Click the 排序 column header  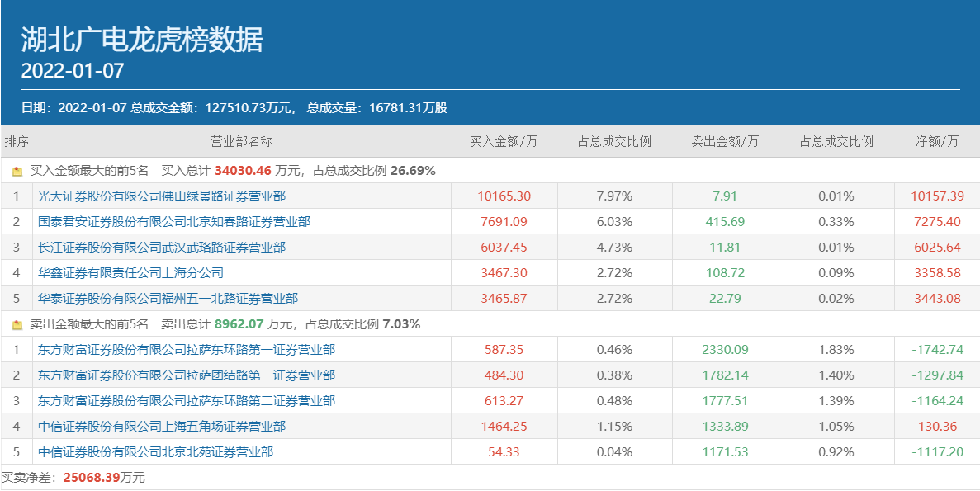(x=17, y=141)
